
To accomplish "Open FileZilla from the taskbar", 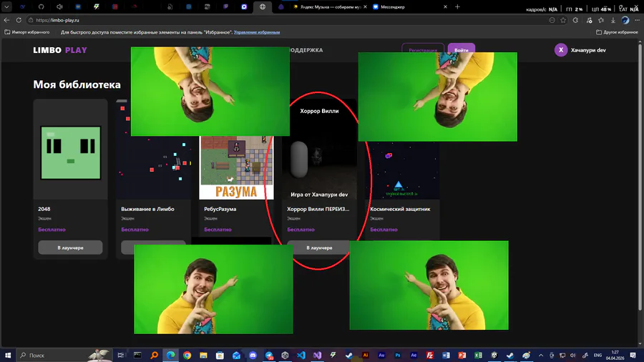I will coord(429,355).
